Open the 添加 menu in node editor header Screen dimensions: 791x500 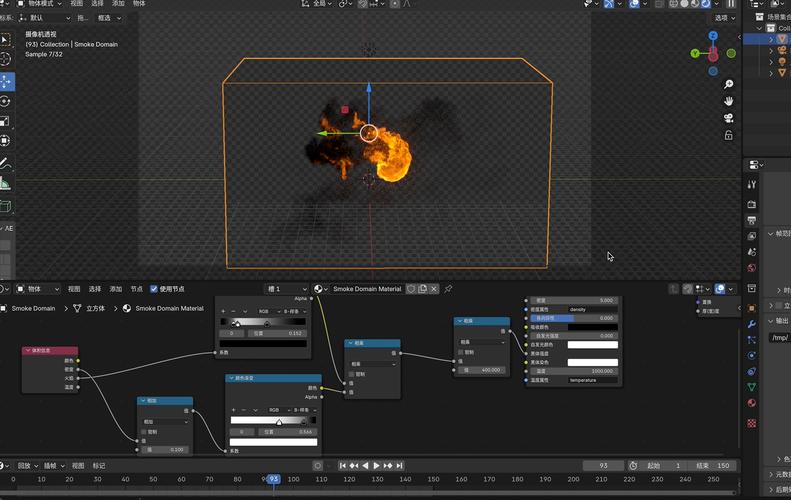pos(115,289)
